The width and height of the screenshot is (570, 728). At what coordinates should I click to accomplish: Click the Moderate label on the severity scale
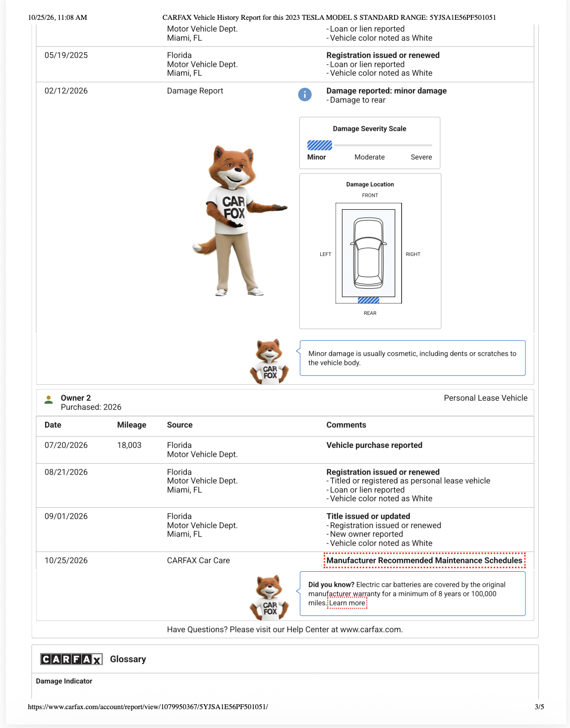point(370,157)
